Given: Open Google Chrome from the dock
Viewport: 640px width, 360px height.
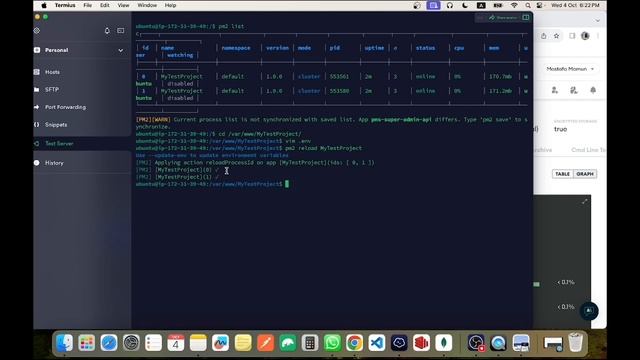Looking at the screenshot, I should [354, 343].
